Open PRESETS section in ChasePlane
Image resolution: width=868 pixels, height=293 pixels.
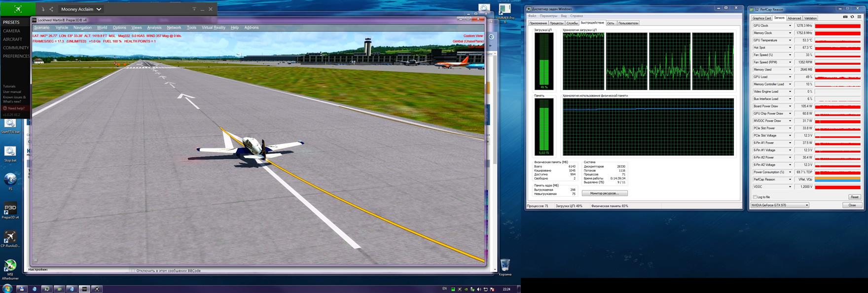point(11,22)
